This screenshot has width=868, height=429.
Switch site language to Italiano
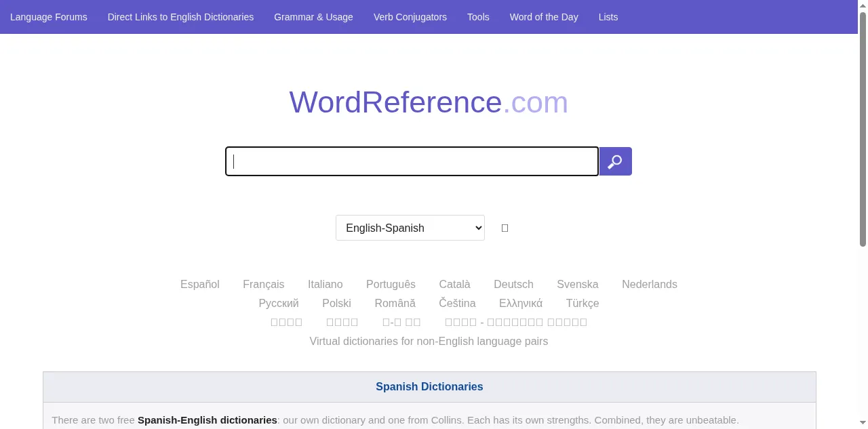click(325, 284)
